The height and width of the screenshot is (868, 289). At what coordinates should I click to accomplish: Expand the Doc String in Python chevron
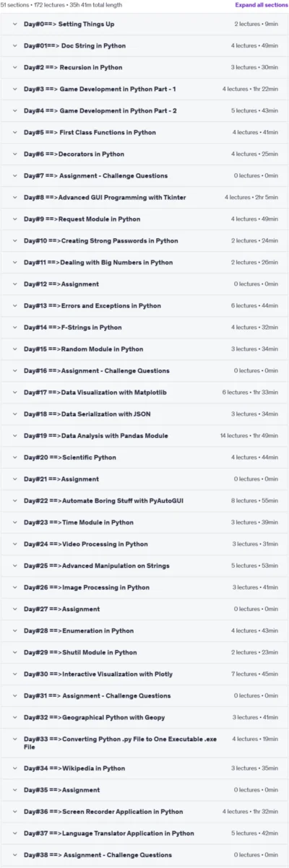pyautogui.click(x=14, y=45)
